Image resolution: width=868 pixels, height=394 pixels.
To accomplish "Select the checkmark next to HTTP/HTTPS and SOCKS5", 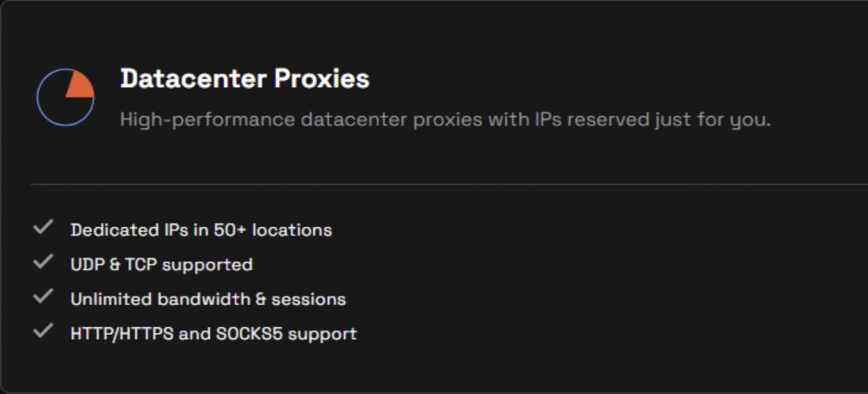I will coord(43,332).
